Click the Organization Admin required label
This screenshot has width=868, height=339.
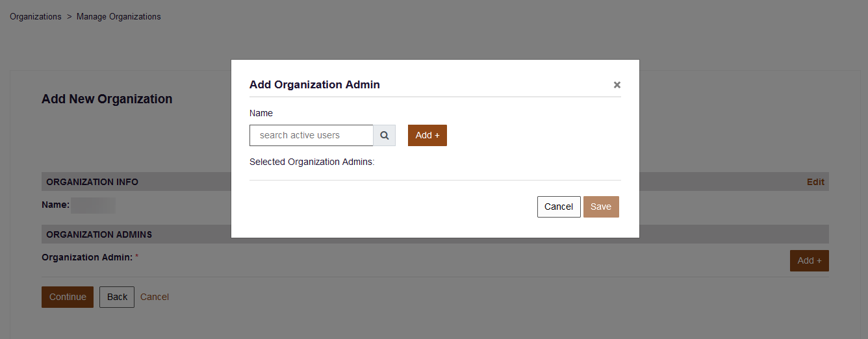click(x=90, y=257)
